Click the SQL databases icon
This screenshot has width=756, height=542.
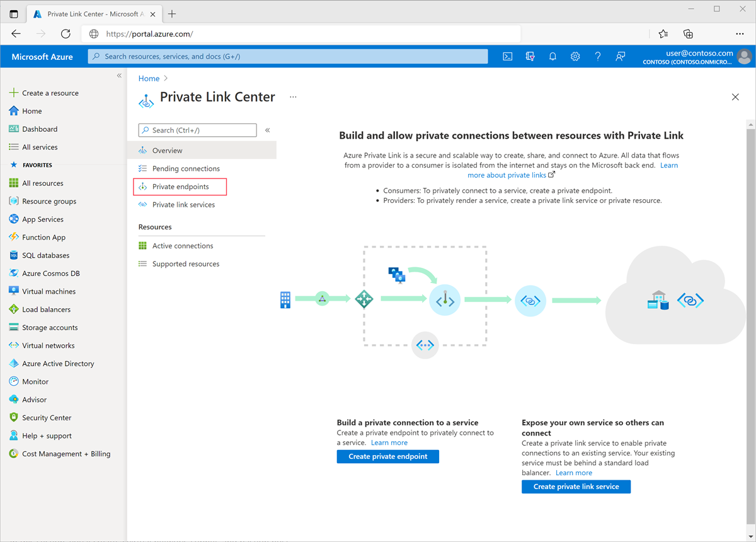tap(14, 255)
